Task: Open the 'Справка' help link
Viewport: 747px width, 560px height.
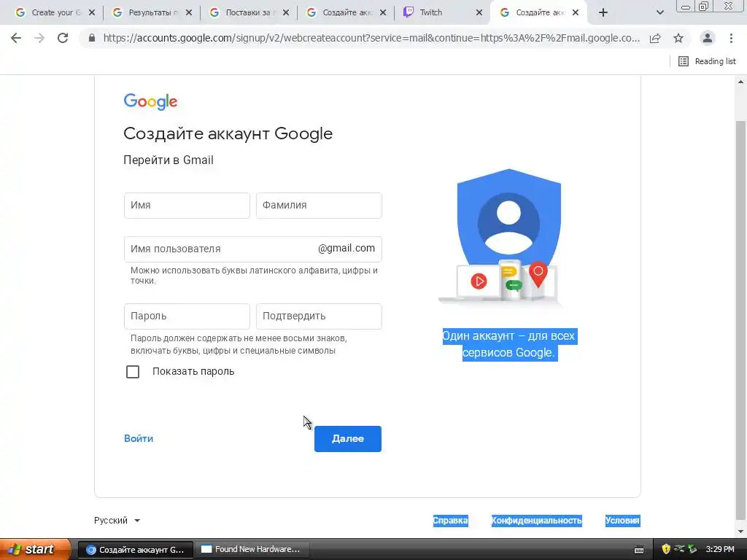Action: pyautogui.click(x=450, y=521)
